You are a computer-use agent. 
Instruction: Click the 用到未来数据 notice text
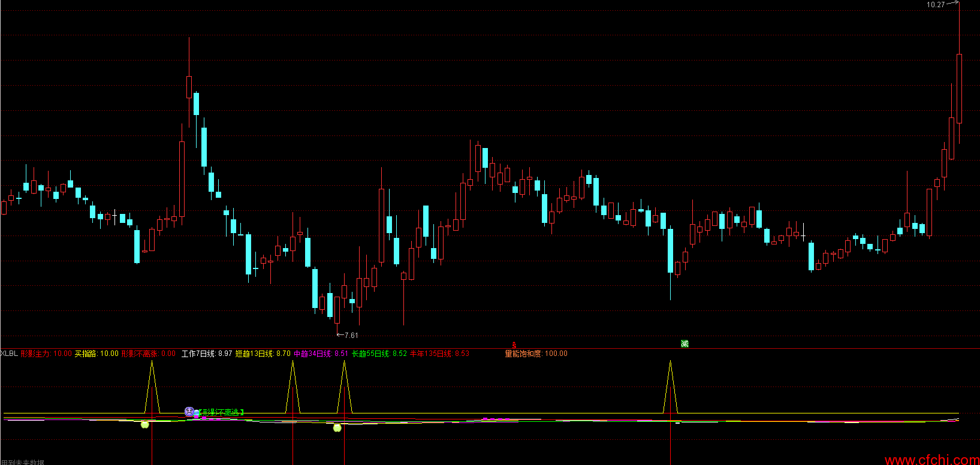click(x=23, y=462)
